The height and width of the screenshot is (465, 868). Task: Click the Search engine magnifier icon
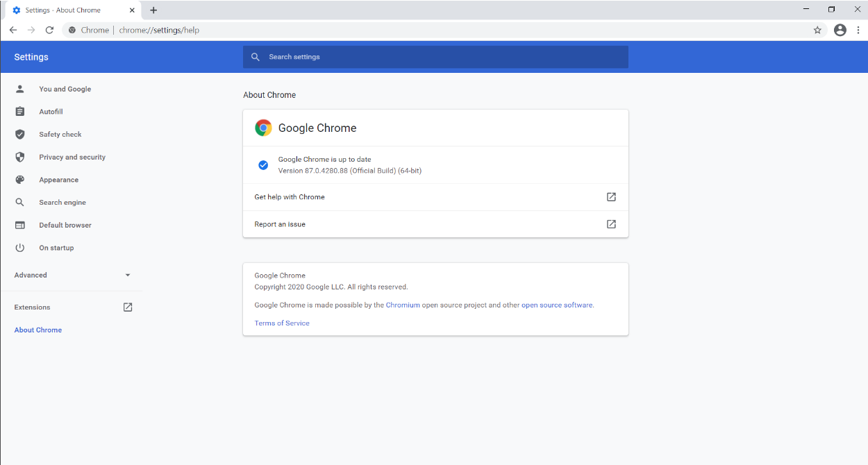point(20,202)
